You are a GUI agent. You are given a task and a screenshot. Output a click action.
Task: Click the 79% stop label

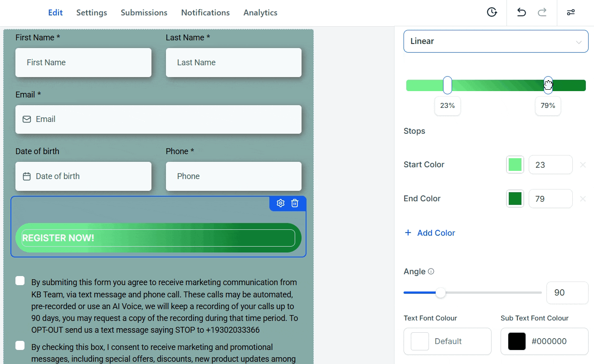[x=548, y=106]
